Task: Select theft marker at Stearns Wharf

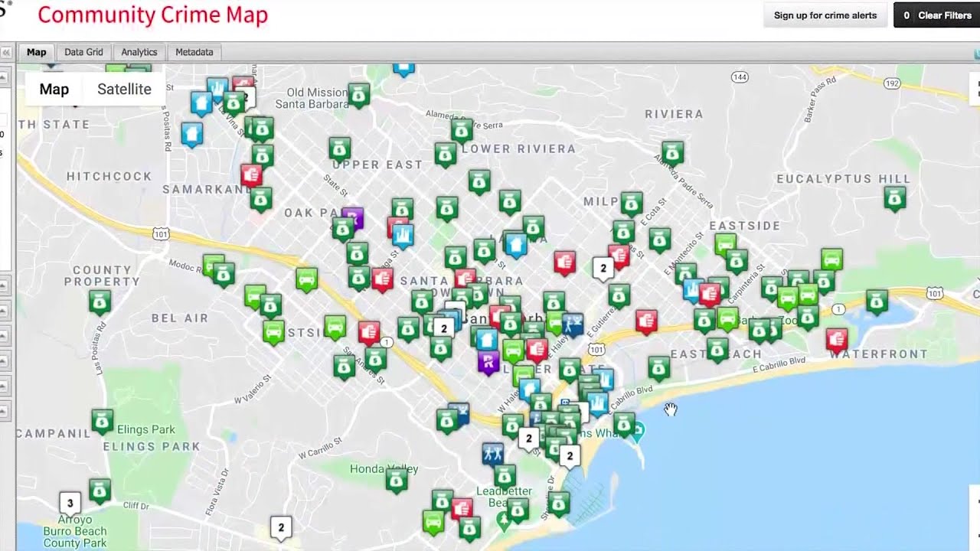Action: [624, 425]
